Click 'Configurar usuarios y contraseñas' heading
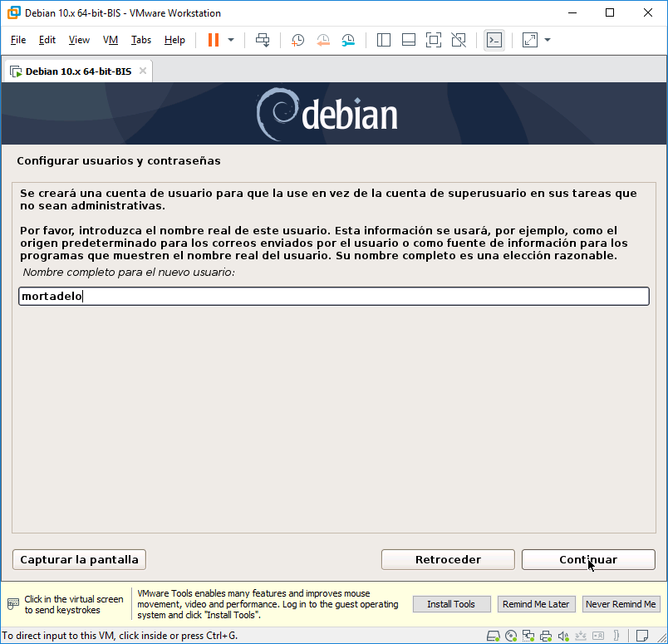 [x=119, y=161]
